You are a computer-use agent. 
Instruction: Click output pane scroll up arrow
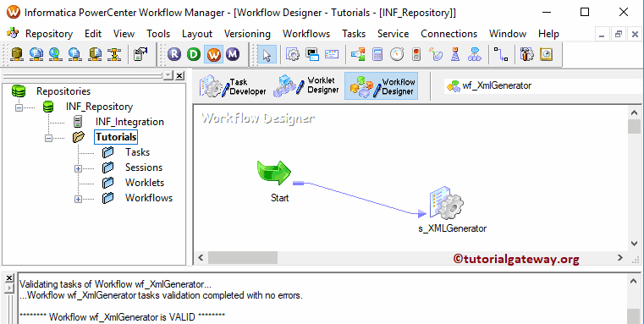click(634, 281)
